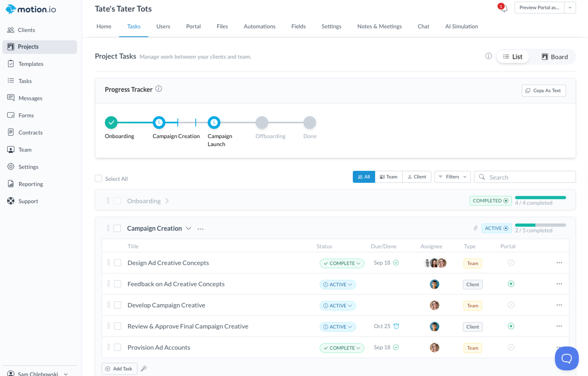The width and height of the screenshot is (588, 376).
Task: Click the Contracts sidebar icon
Action: 11,132
